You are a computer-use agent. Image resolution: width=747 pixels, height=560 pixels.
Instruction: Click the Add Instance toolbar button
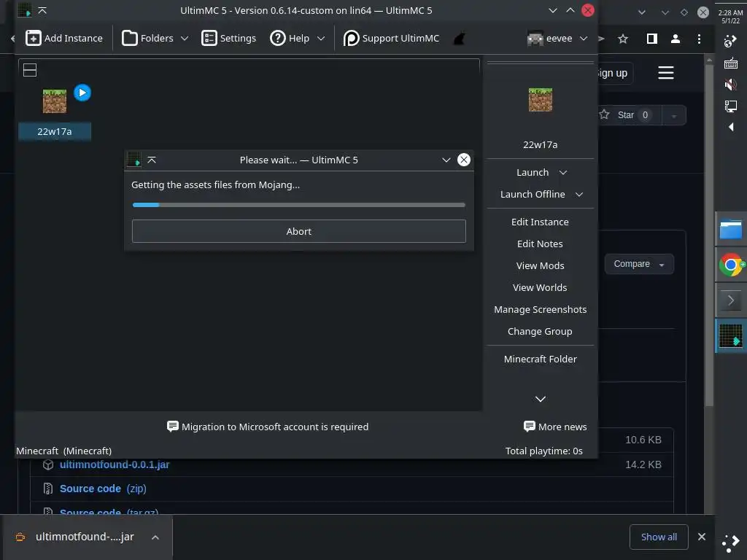64,38
